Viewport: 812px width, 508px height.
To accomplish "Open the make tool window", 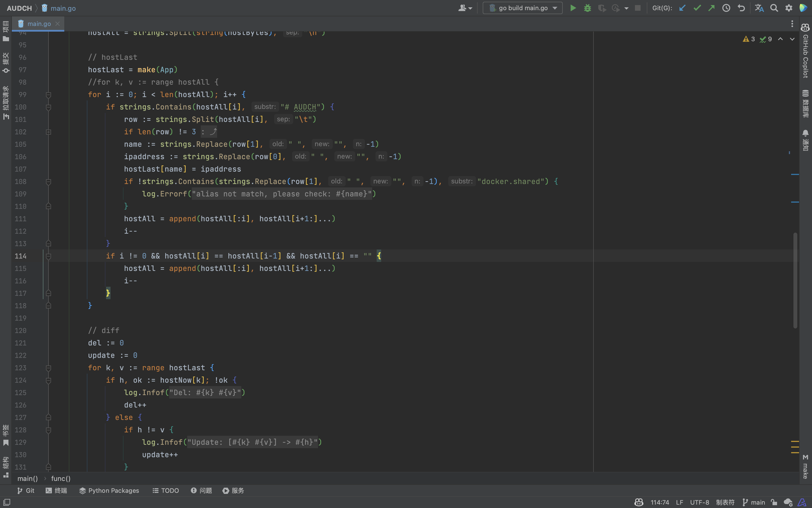I will click(805, 467).
